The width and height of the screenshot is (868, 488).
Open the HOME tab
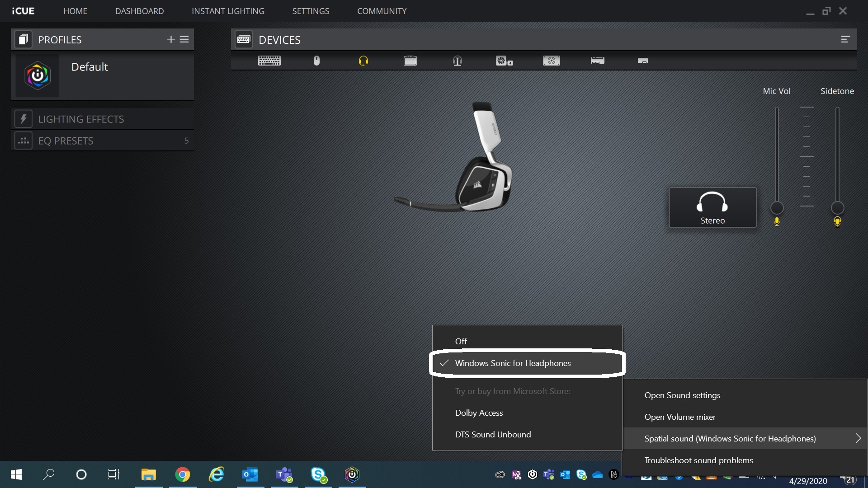click(75, 11)
